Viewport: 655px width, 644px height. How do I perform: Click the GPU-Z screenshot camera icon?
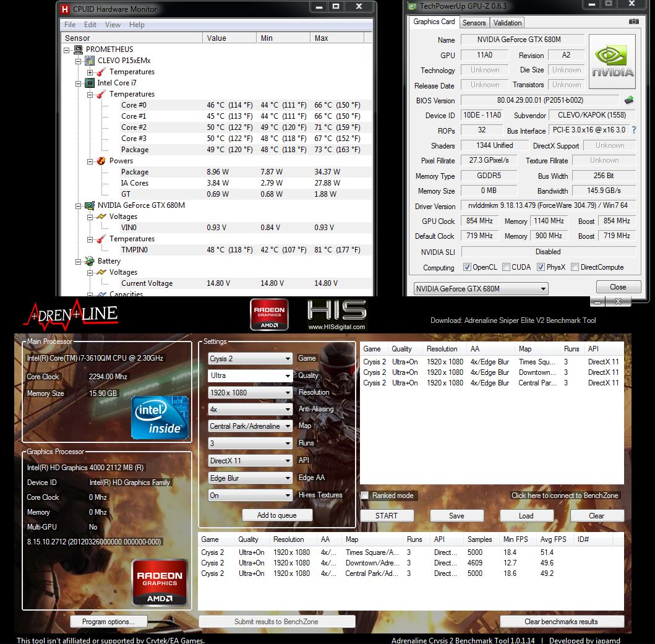tap(633, 22)
